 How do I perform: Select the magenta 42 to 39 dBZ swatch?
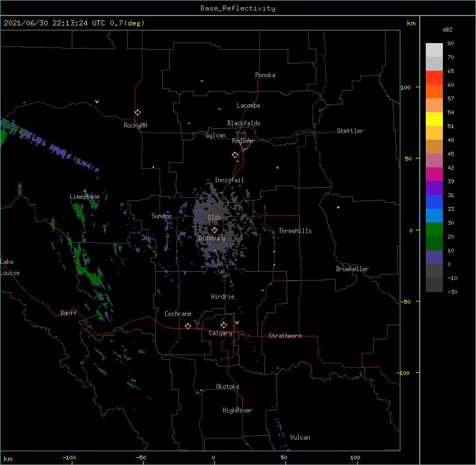point(434,174)
